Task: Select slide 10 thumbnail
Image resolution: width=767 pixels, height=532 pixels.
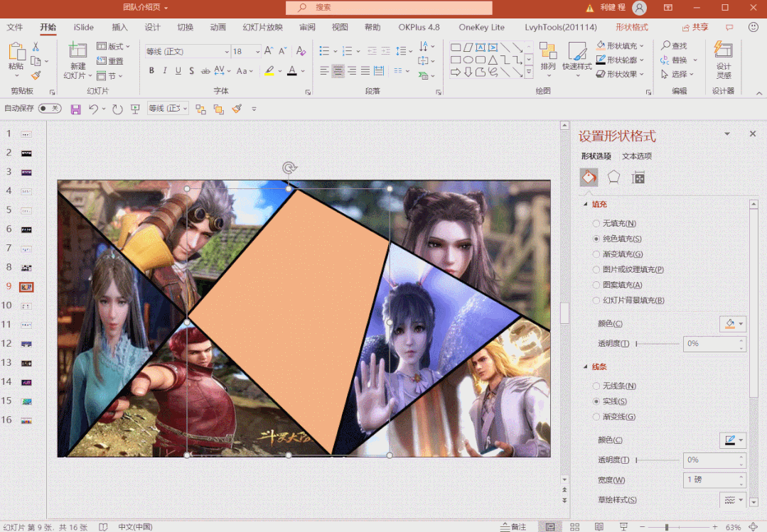Action: [x=26, y=306]
